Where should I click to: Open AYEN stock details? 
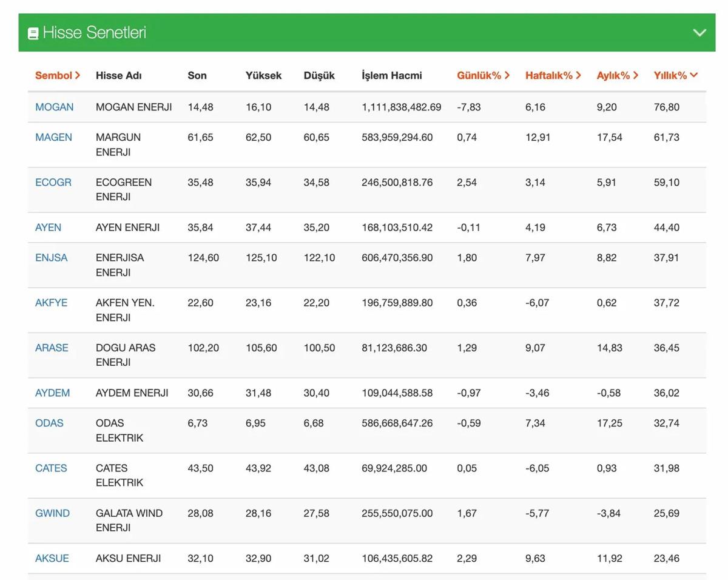(x=48, y=228)
